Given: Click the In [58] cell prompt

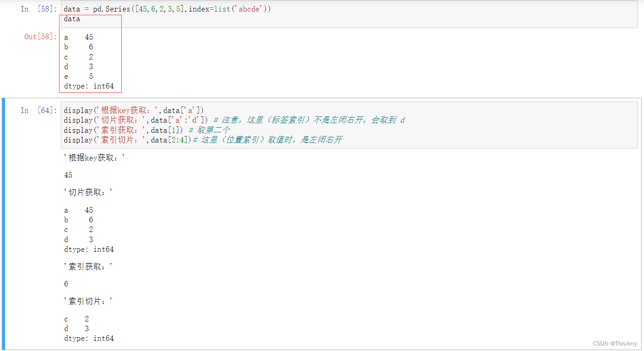Looking at the screenshot, I should tap(39, 9).
